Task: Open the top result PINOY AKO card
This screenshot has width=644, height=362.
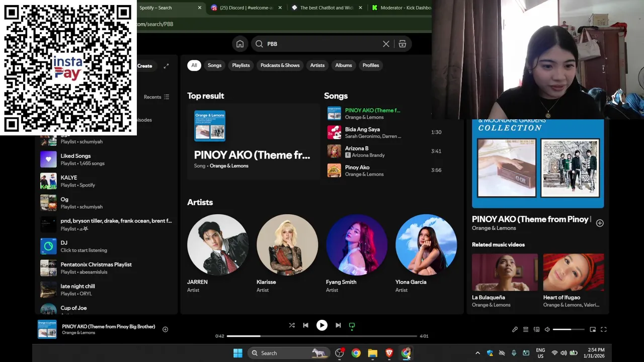Action: pyautogui.click(x=253, y=142)
